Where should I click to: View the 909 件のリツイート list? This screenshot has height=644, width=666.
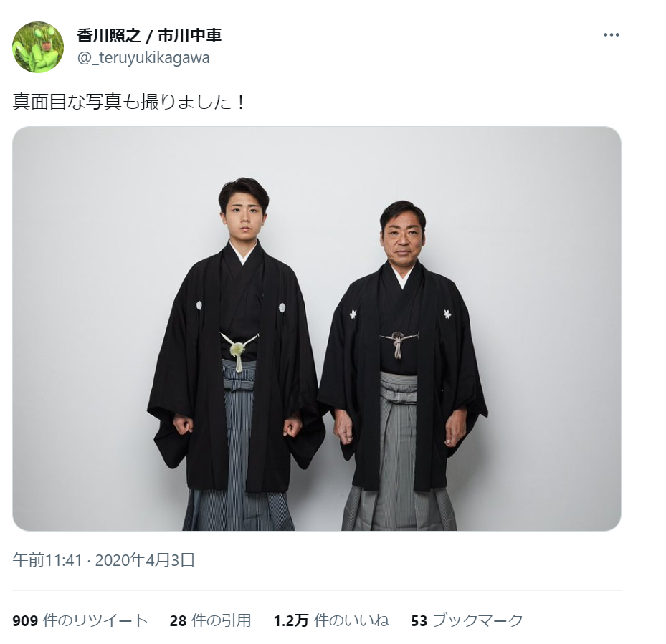[80, 620]
